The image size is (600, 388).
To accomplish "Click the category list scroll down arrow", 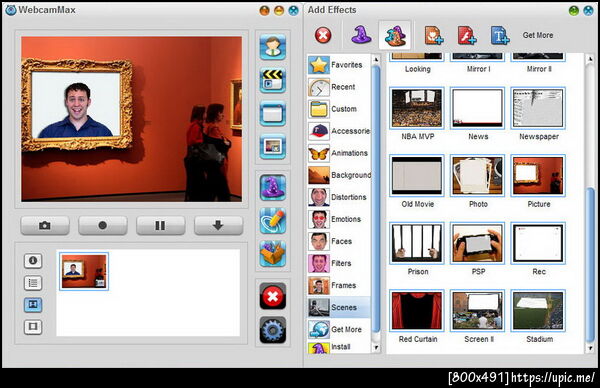I will pos(376,347).
